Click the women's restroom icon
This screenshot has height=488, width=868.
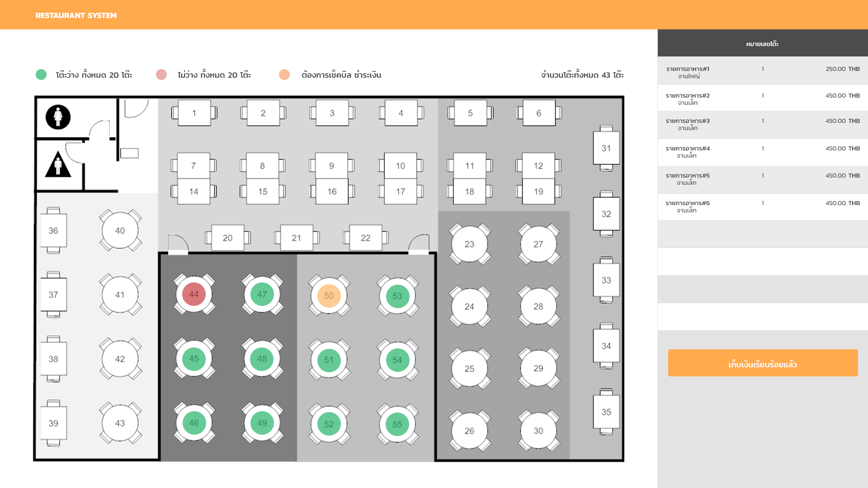(x=58, y=117)
